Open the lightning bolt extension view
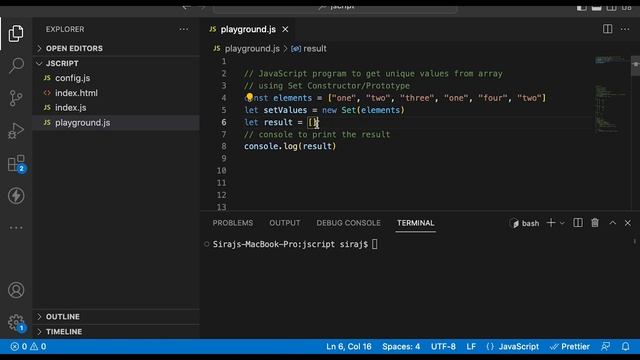 (16, 196)
